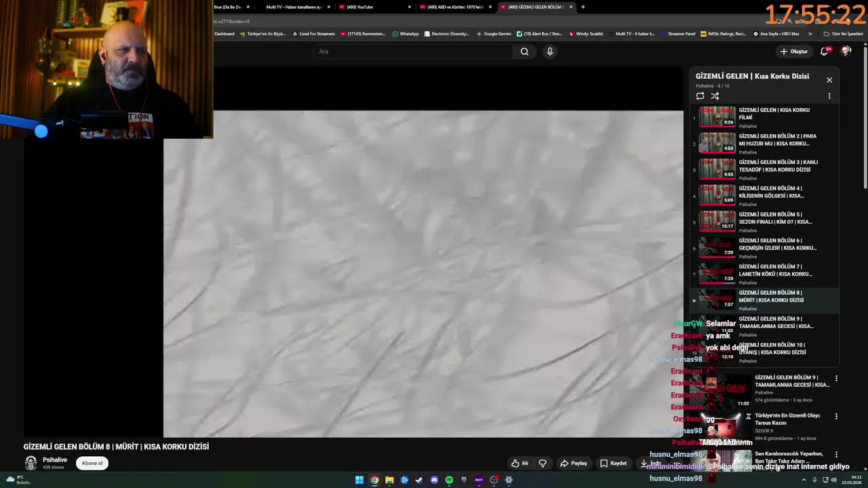Open Spotify from taskbar
The image size is (868, 488).
pyautogui.click(x=449, y=480)
